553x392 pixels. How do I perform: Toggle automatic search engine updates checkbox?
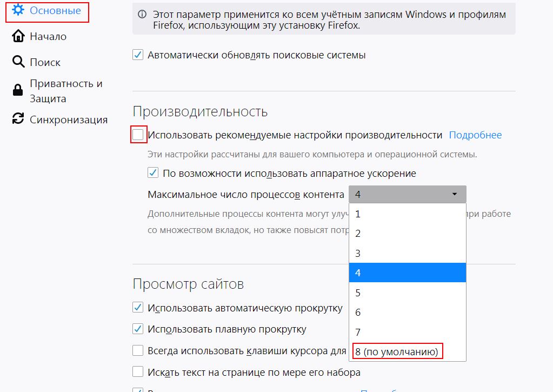[x=138, y=55]
